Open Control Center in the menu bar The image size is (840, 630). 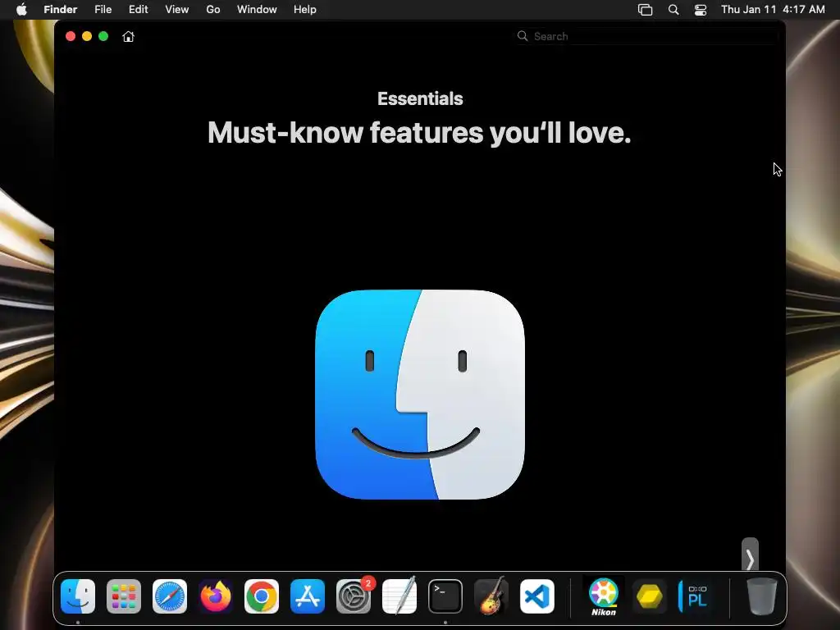[701, 10]
